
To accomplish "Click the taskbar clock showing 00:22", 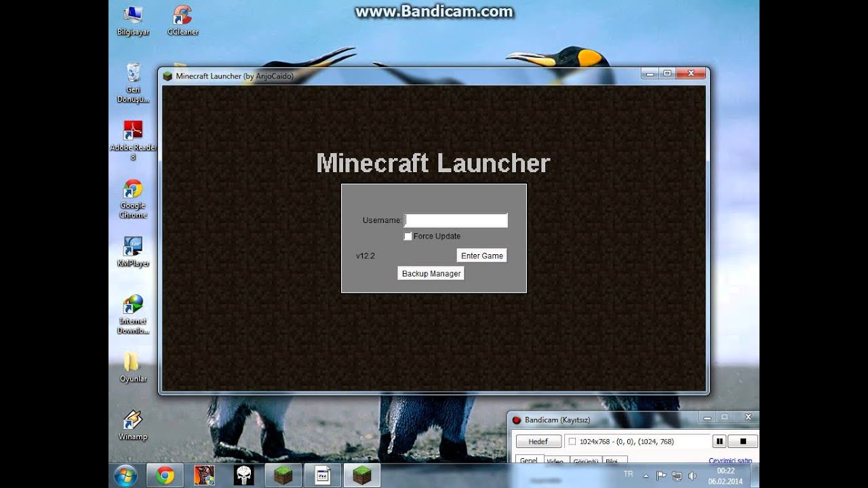I will click(x=726, y=476).
